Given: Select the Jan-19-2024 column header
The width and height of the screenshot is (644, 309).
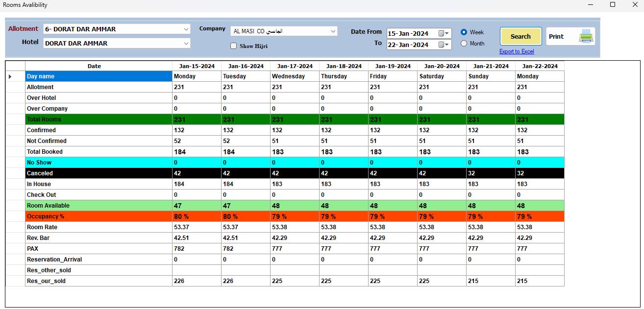Looking at the screenshot, I should (x=393, y=66).
